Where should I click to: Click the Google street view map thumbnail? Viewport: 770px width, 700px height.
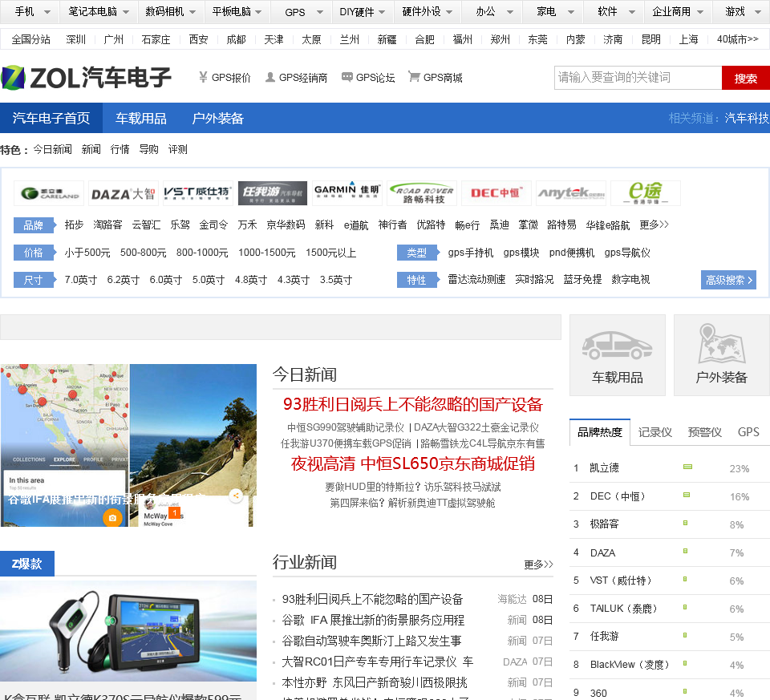[x=128, y=445]
